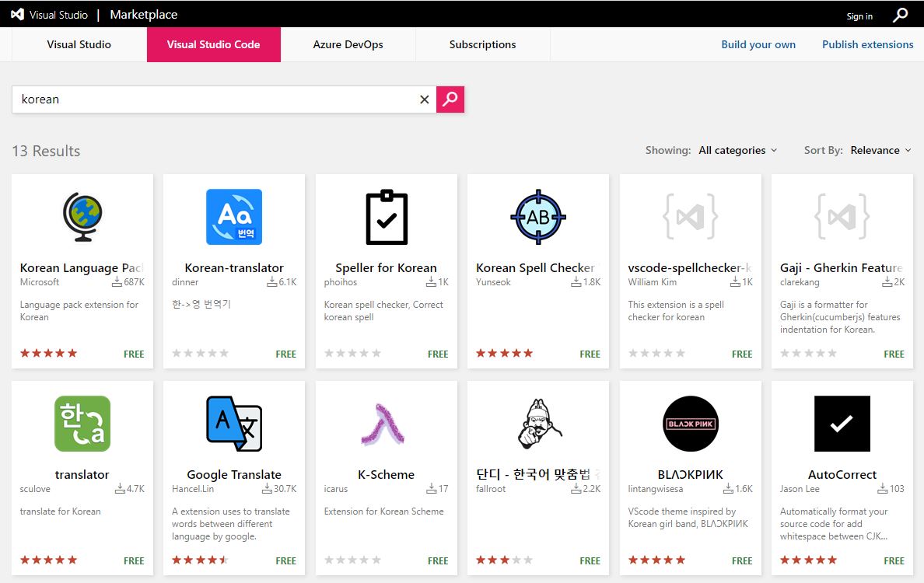
Task: Click download icon beside 1.8K count
Action: 576,282
